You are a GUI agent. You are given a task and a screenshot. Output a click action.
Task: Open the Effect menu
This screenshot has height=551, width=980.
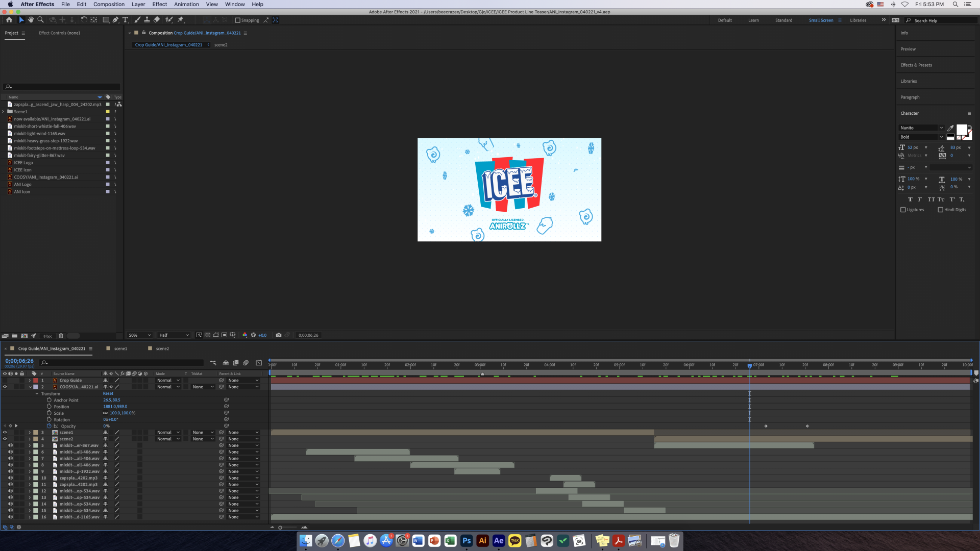coord(159,4)
